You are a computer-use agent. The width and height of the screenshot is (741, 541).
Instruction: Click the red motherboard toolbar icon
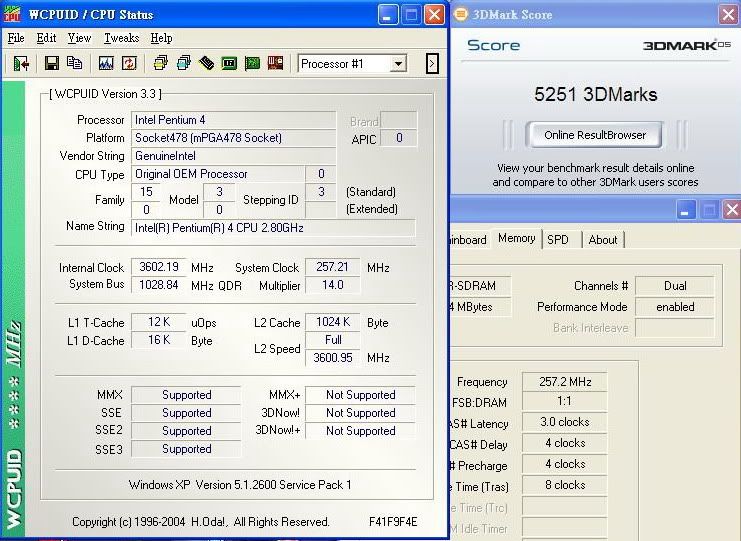click(275, 64)
